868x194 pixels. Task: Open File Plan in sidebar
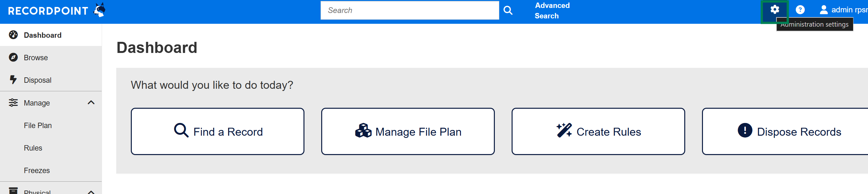(x=38, y=126)
